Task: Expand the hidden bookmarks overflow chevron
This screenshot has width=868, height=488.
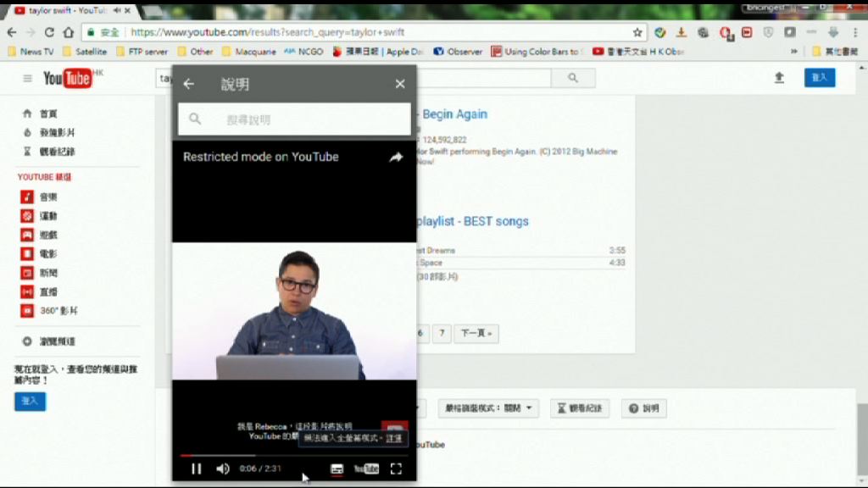Action: click(794, 52)
